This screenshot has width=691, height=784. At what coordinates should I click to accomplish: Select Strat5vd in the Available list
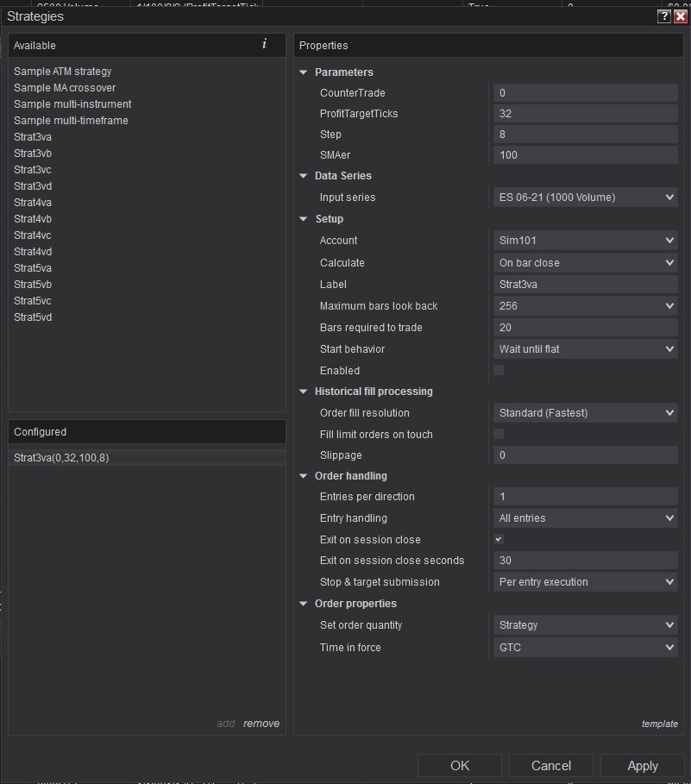33,317
